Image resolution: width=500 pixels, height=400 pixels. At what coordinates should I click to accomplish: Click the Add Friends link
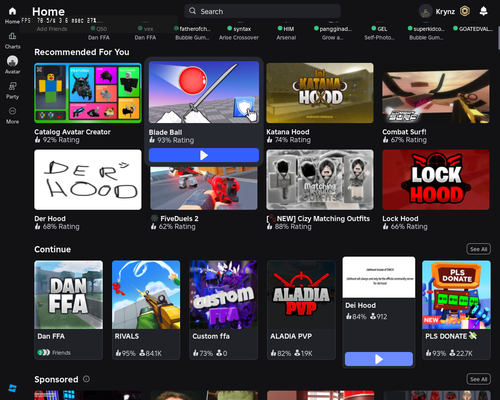point(52,29)
